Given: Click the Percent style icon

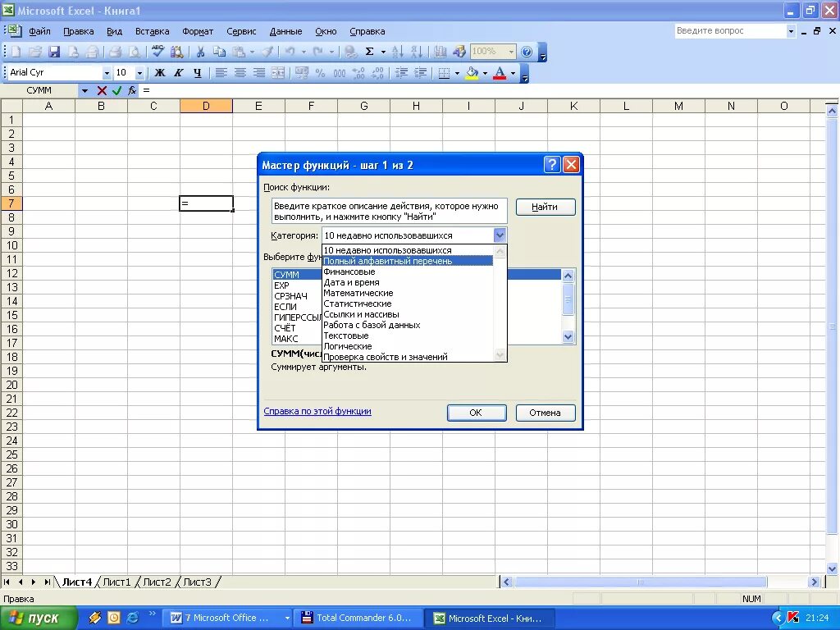Looking at the screenshot, I should (321, 73).
